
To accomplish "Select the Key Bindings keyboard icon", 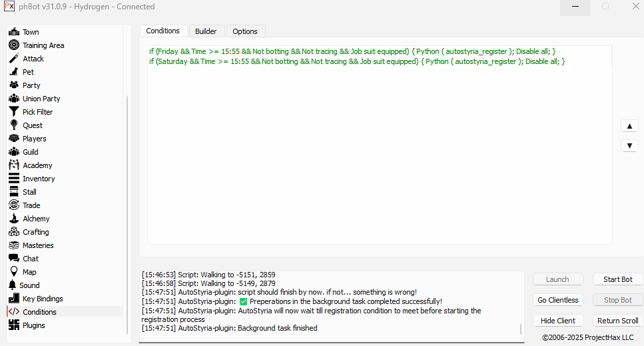I will [x=13, y=299].
